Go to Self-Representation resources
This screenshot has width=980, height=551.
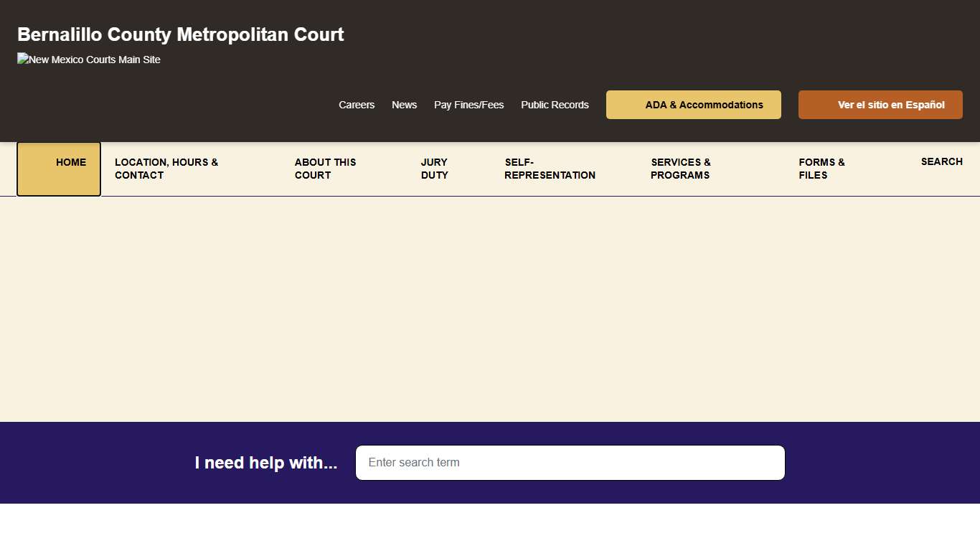(550, 169)
